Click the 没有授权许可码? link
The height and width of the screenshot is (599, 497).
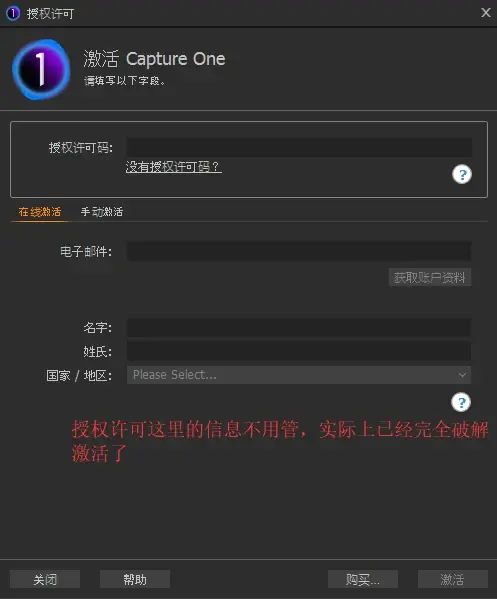click(173, 167)
